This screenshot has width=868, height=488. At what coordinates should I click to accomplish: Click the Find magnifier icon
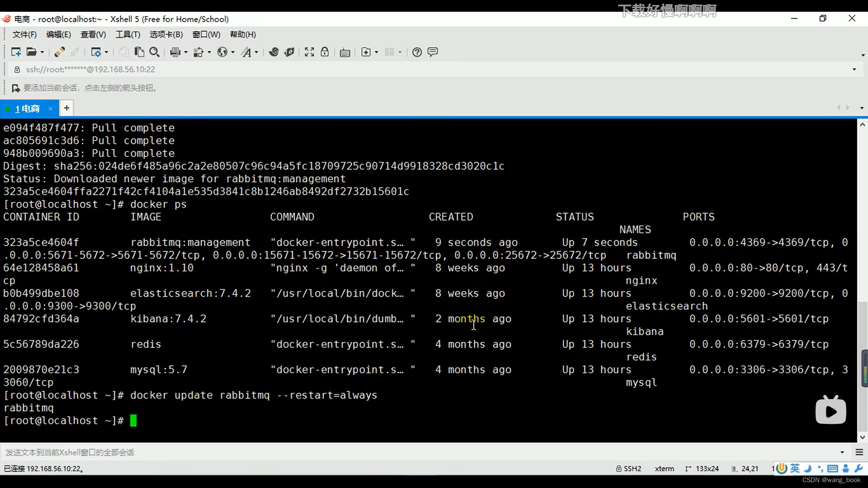(154, 52)
